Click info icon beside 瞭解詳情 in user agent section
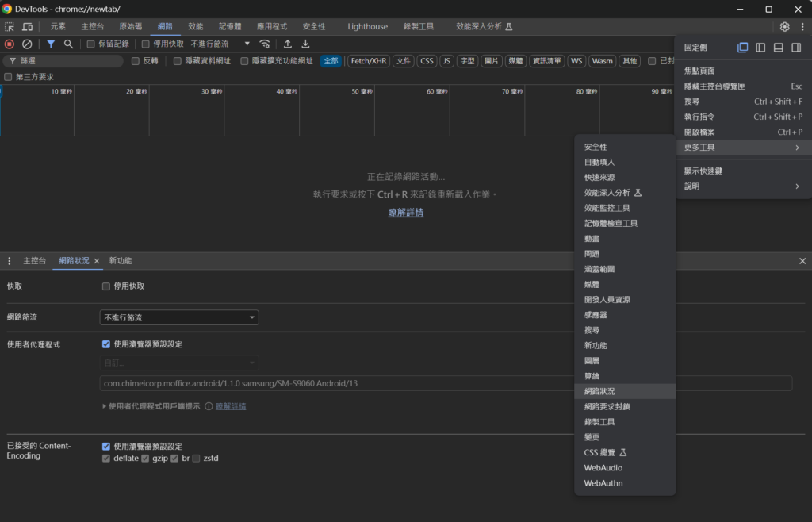Image resolution: width=812 pixels, height=522 pixels. pos(209,406)
